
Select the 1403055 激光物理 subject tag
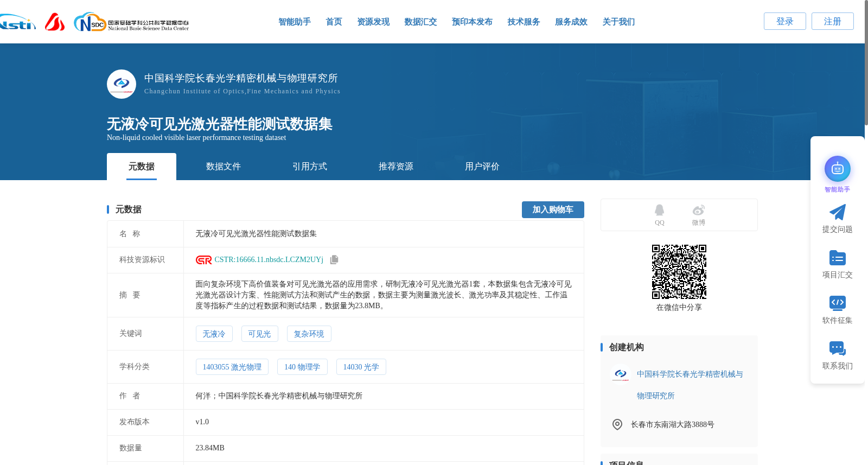[x=232, y=367]
